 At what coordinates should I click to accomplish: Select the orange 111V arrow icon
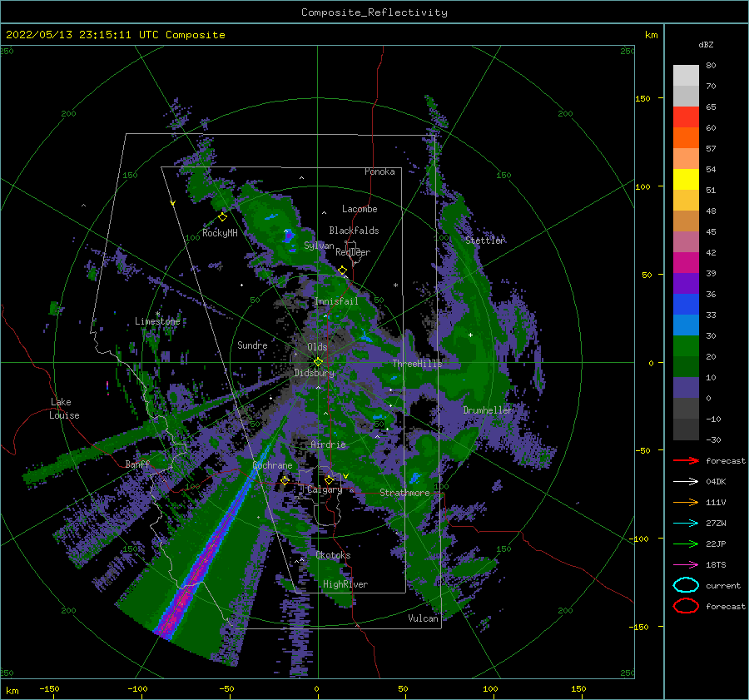pyautogui.click(x=686, y=502)
